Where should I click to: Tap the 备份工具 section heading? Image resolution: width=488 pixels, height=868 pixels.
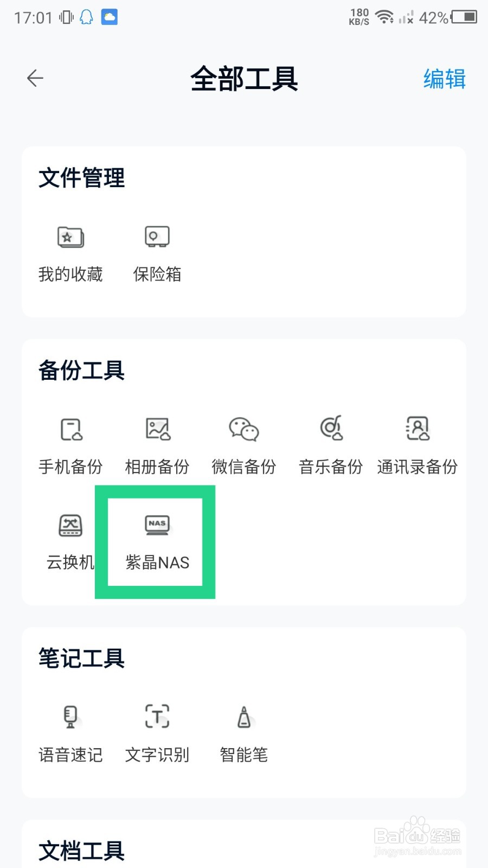(82, 371)
